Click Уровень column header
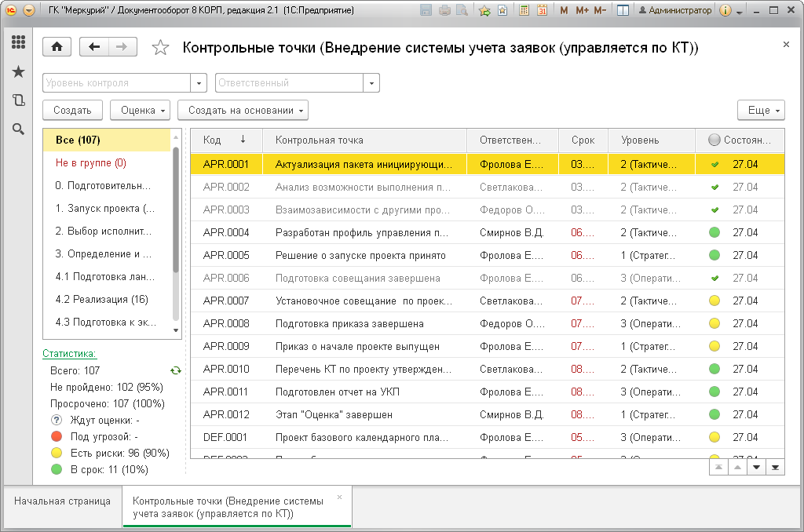Image resolution: width=804 pixels, height=532 pixels. point(652,140)
